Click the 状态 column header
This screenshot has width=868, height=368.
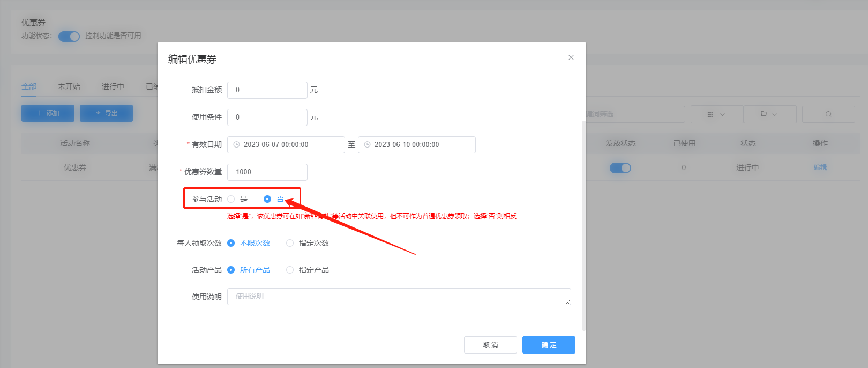pyautogui.click(x=748, y=143)
